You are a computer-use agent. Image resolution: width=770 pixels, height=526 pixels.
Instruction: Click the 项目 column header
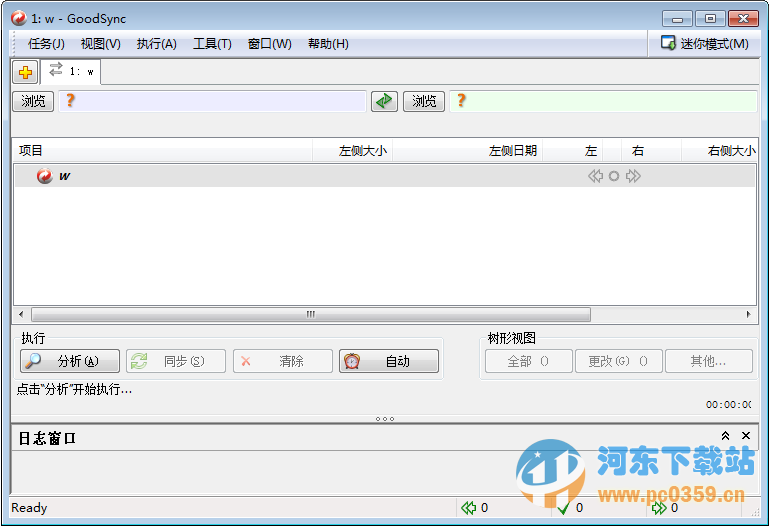163,151
